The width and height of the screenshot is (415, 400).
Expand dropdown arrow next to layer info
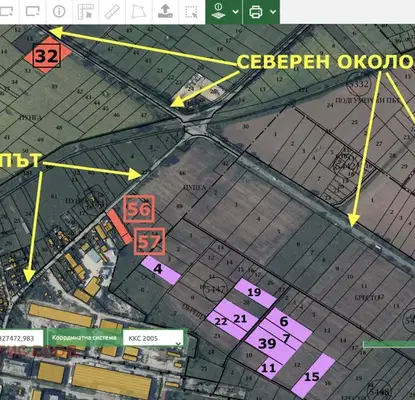pos(235,12)
